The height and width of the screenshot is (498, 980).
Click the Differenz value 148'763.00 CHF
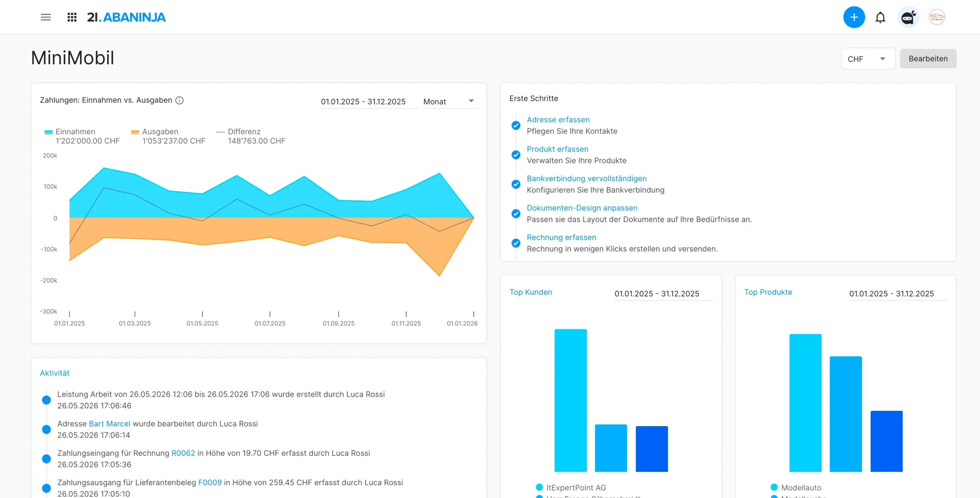coord(257,141)
